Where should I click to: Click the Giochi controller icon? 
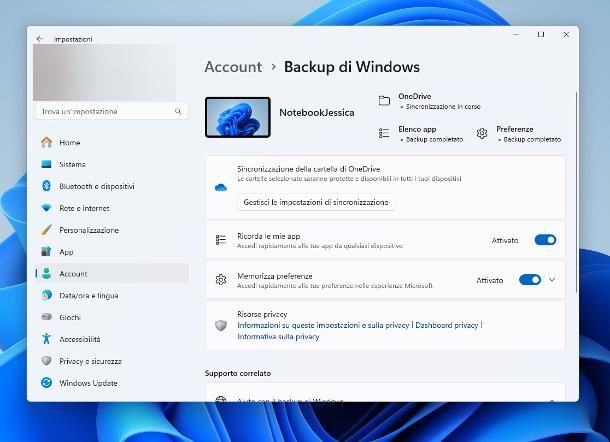[x=46, y=317]
